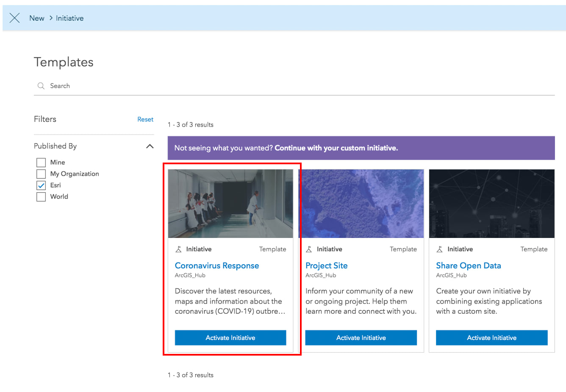Click the New breadcrumb item
The image size is (566, 392).
point(37,18)
